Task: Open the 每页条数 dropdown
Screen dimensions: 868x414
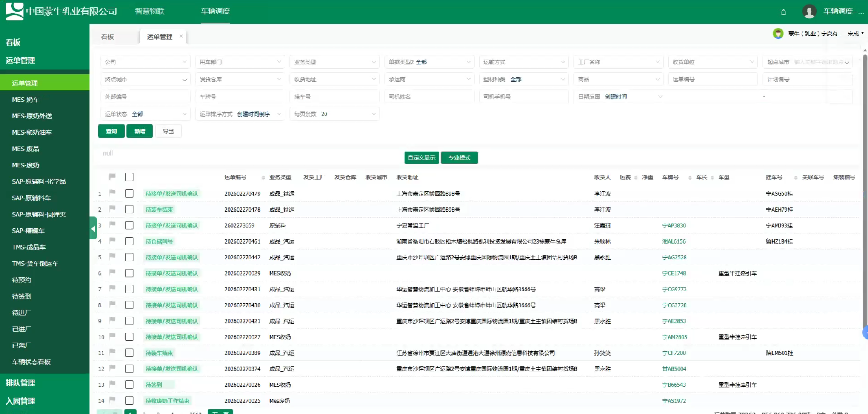Action: point(334,114)
